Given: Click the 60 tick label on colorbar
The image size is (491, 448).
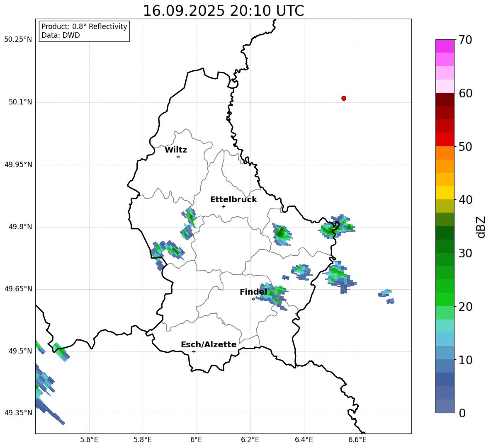Looking at the screenshot, I should coord(466,94).
